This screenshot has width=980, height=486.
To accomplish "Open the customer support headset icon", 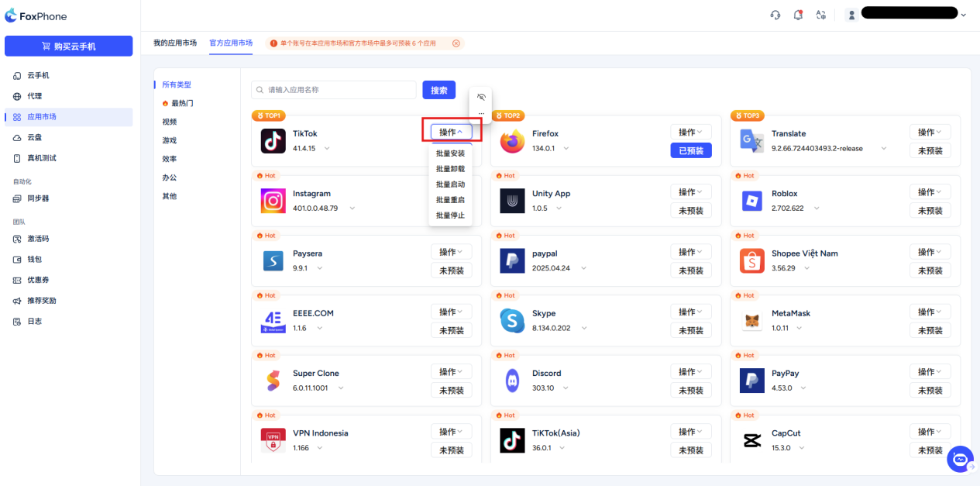I will (x=775, y=15).
